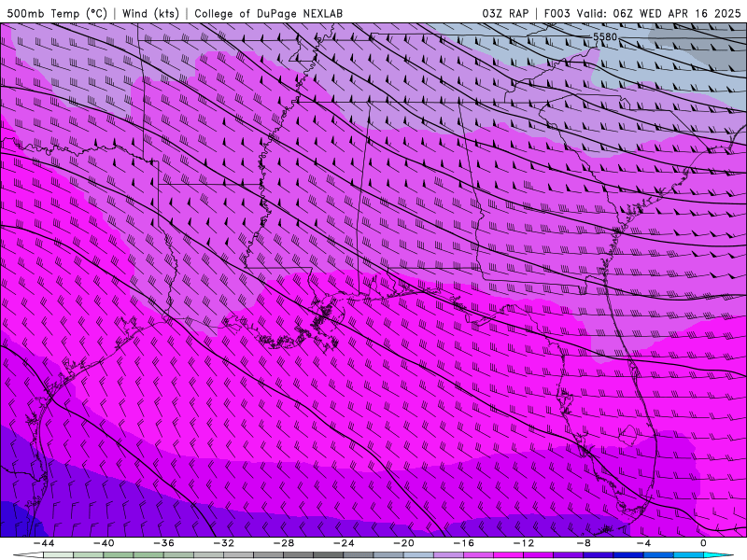Click the -36 colorbar tick label
The height and width of the screenshot is (560, 747).
tap(164, 543)
